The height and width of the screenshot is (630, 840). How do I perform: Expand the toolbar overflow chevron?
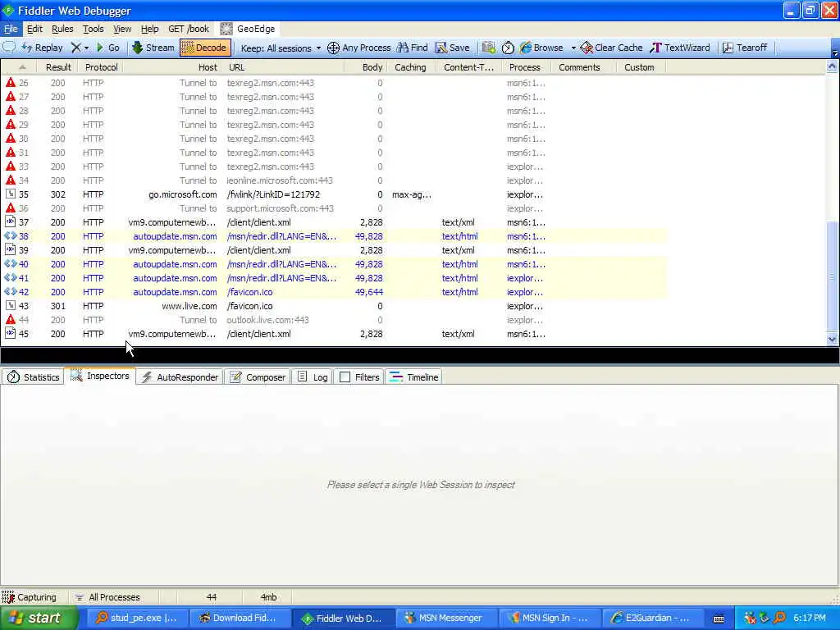click(834, 52)
